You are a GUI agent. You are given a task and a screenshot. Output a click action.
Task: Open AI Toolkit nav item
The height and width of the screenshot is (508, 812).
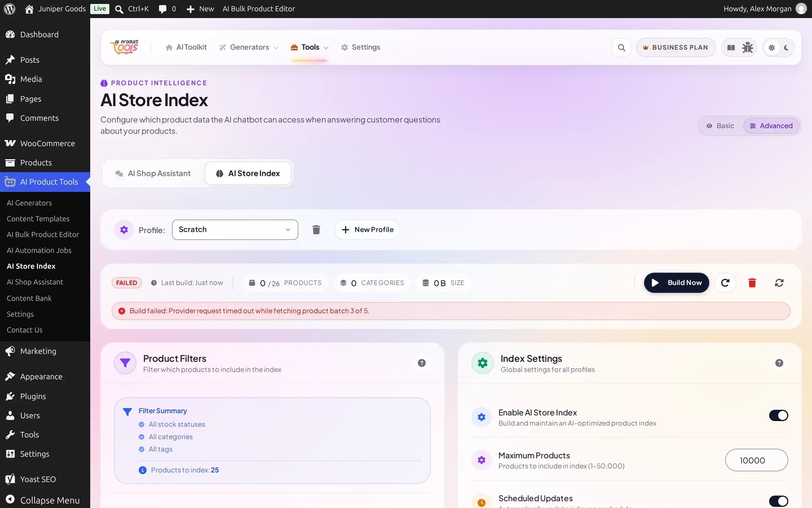[186, 47]
